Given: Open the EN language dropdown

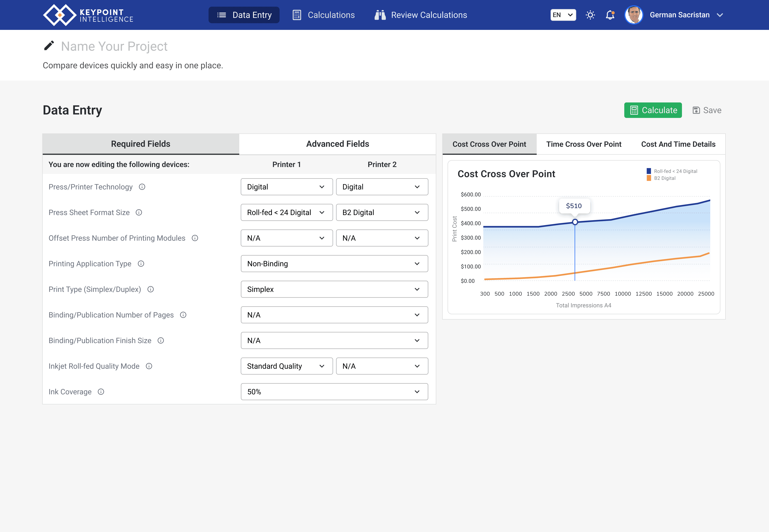Looking at the screenshot, I should 563,15.
